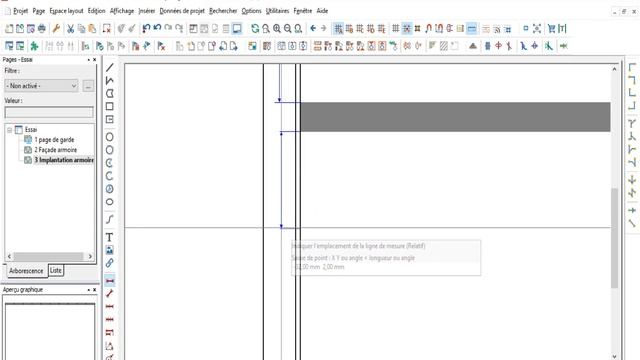Paste using the clipboard icon
Screen dimensions: 640x360
pyautogui.click(x=92, y=29)
